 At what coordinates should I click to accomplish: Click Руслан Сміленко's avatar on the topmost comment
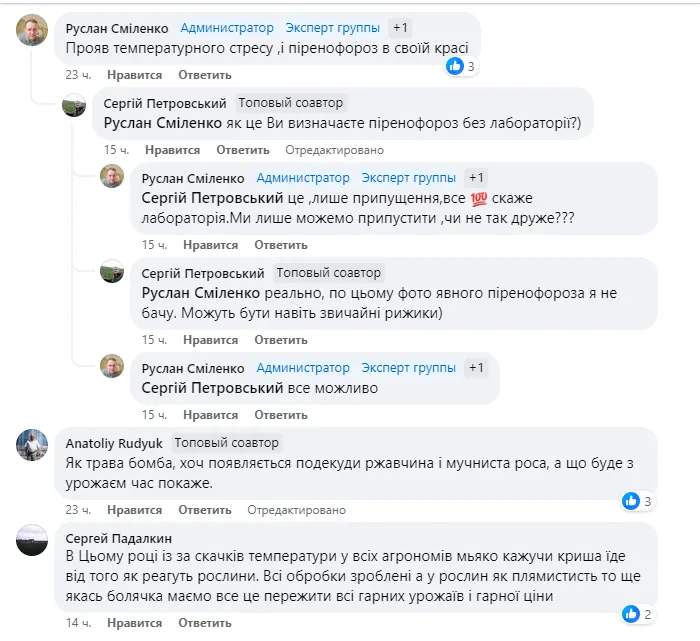[32, 31]
